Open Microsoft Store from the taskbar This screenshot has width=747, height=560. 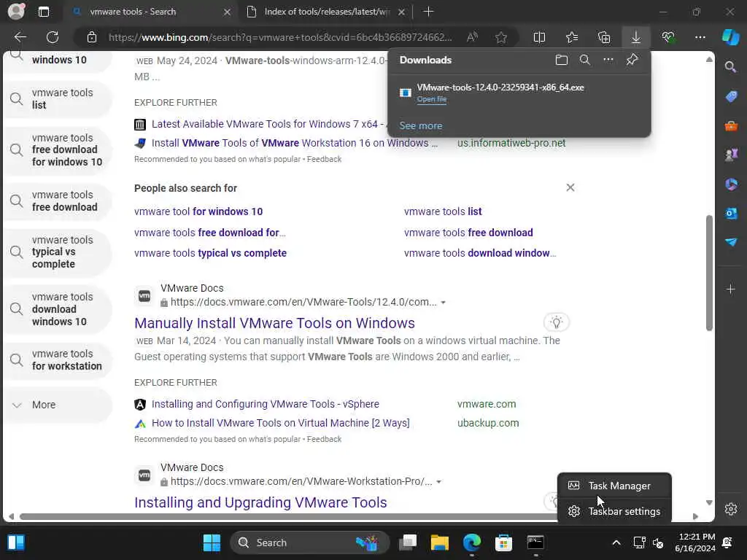(x=503, y=542)
